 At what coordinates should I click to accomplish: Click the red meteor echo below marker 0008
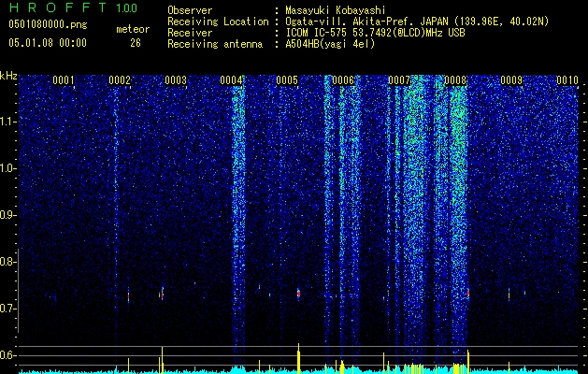coord(468,294)
